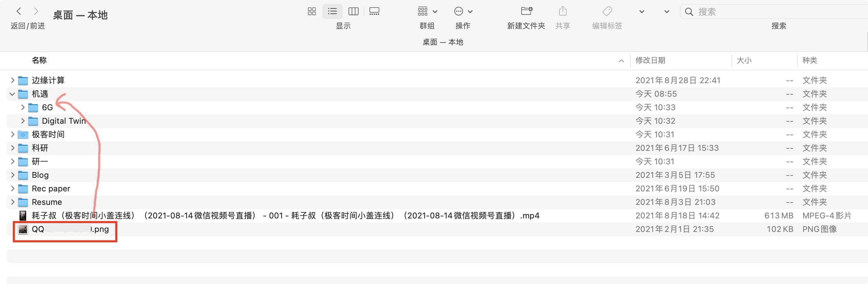Select the Resume folder icon
The width and height of the screenshot is (868, 284).
pos(23,202)
